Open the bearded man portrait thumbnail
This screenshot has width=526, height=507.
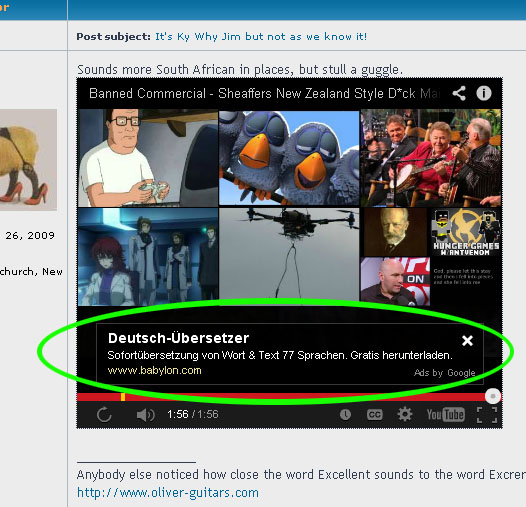click(395, 232)
